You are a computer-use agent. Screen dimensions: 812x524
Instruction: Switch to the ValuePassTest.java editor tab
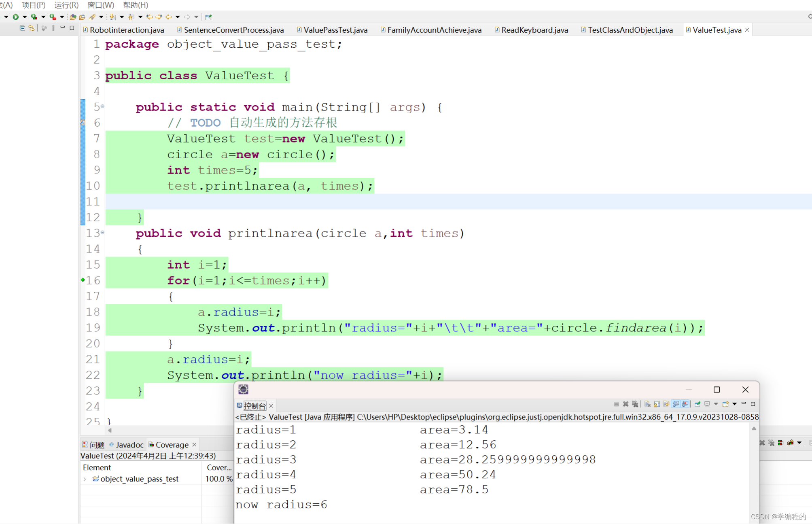point(332,30)
